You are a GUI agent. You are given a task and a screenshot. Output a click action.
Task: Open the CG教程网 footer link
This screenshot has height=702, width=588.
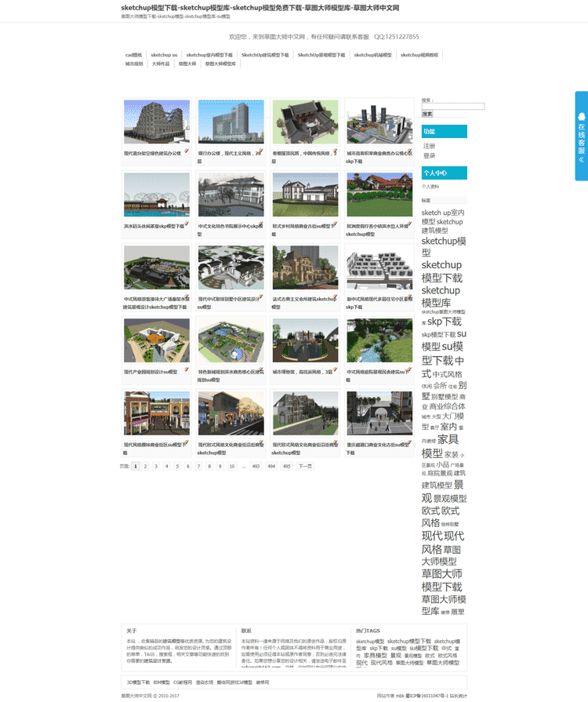(183, 682)
